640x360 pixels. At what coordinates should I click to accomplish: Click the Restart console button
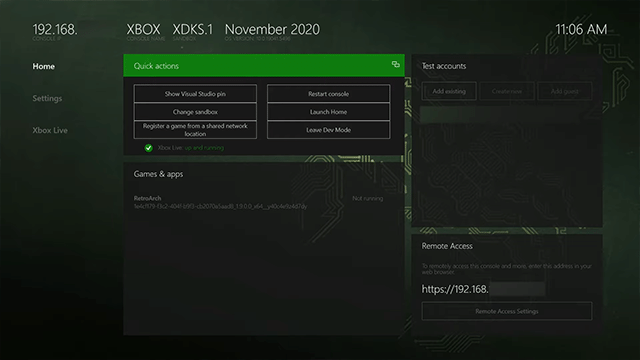[x=329, y=93]
